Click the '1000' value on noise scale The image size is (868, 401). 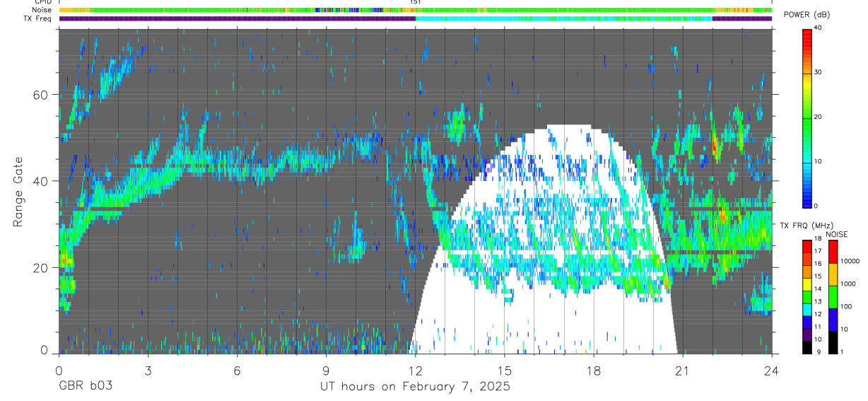[x=848, y=284]
